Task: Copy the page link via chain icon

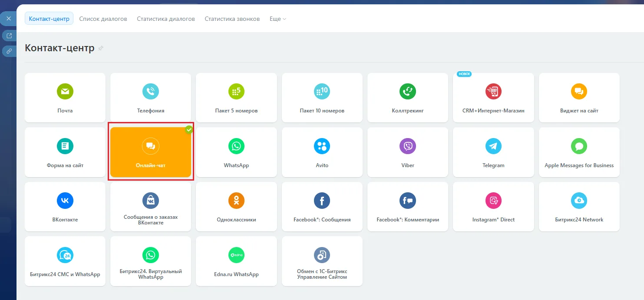Action: [x=9, y=51]
